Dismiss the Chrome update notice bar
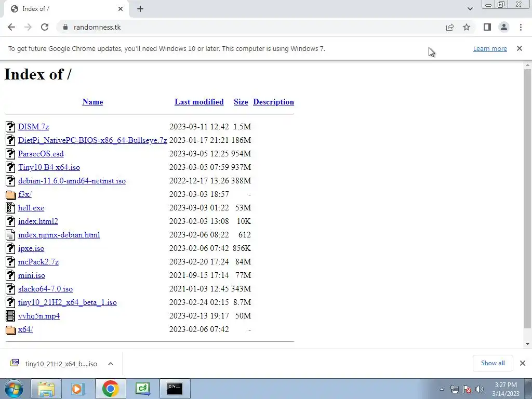Image resolution: width=532 pixels, height=399 pixels. tap(520, 48)
